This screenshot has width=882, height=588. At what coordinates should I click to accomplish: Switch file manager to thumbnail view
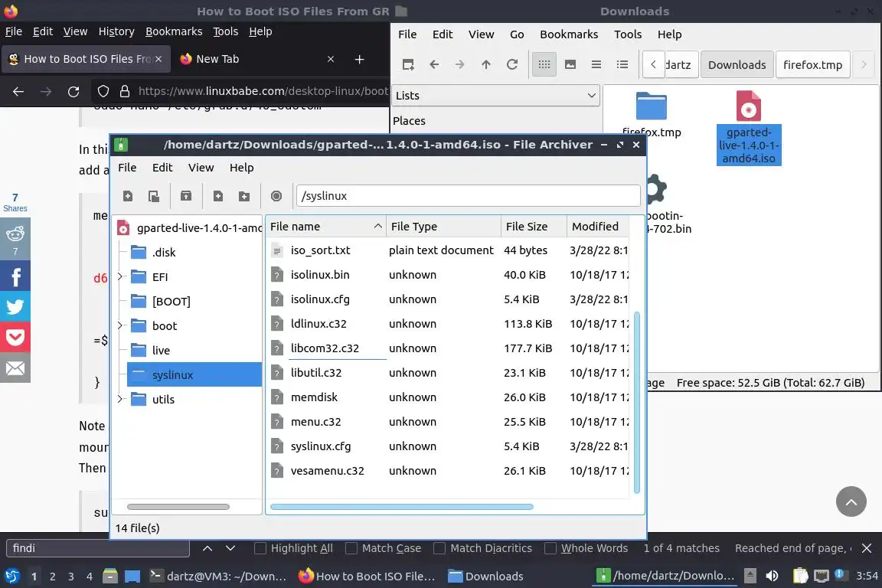pos(570,64)
